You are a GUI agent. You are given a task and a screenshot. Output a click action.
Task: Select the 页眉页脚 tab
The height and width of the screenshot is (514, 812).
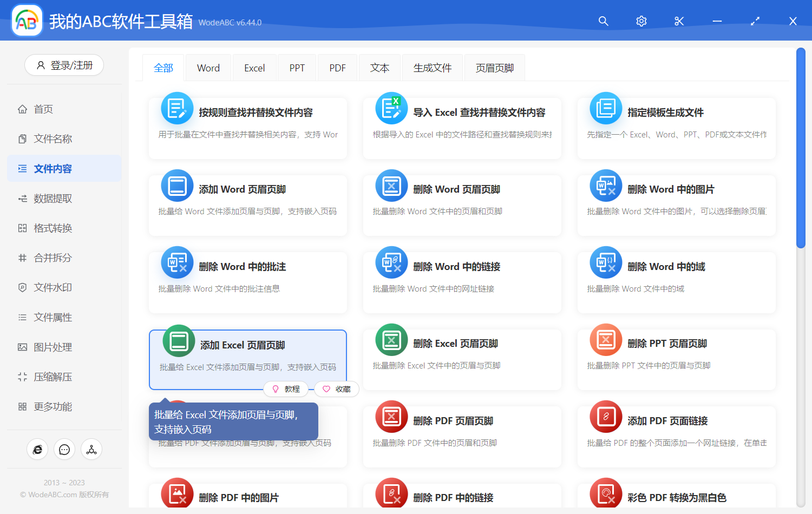tap(494, 67)
